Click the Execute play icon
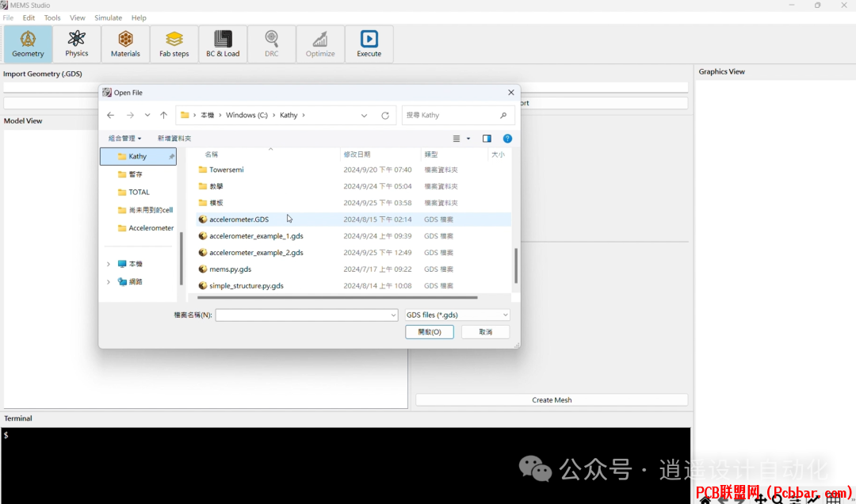 369,39
